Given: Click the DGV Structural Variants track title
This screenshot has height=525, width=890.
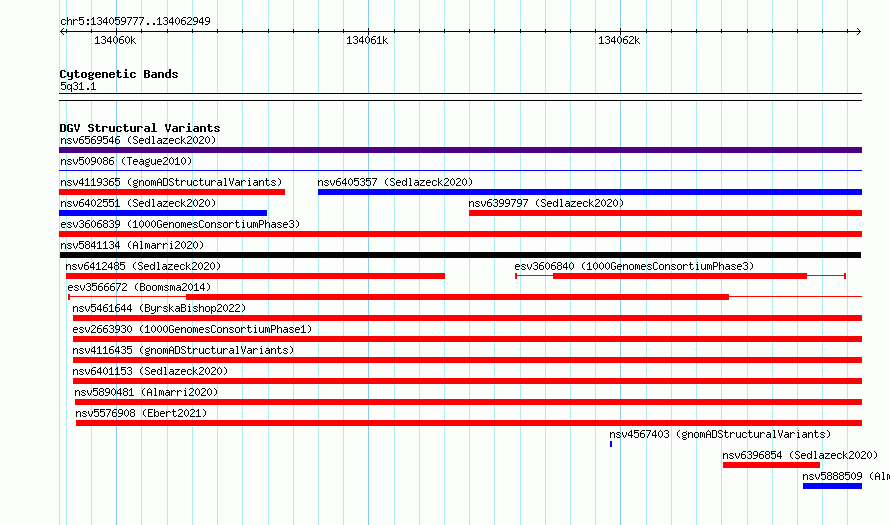Looking at the screenshot, I should click(x=140, y=128).
